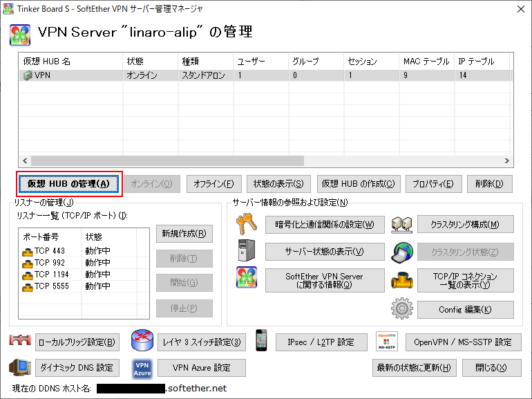Click the clustering configuration servers icon
Viewport: 532px width, 399px height.
tap(401, 225)
